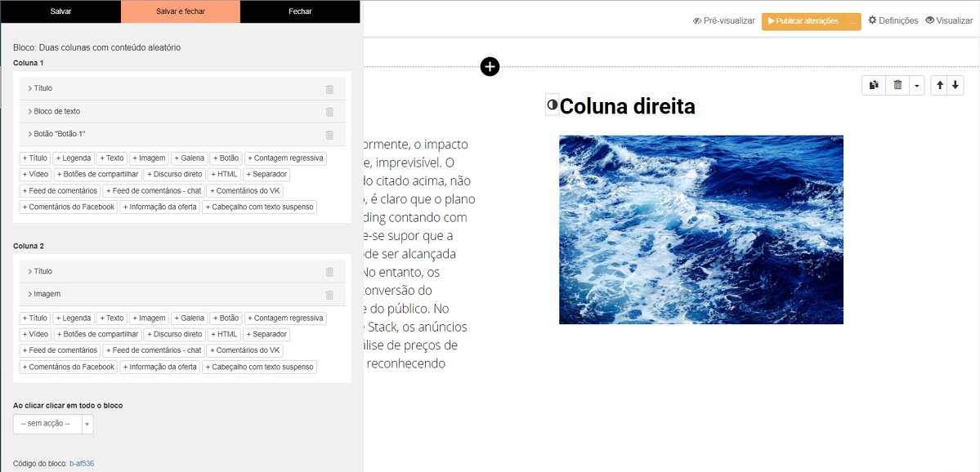
Task: Click the ocean waves image
Action: pyautogui.click(x=700, y=229)
